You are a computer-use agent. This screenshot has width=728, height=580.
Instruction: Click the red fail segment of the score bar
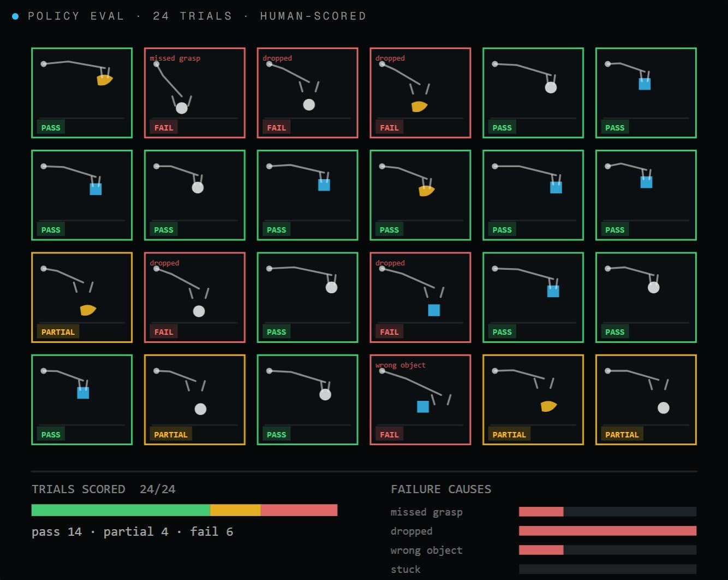pyautogui.click(x=299, y=510)
